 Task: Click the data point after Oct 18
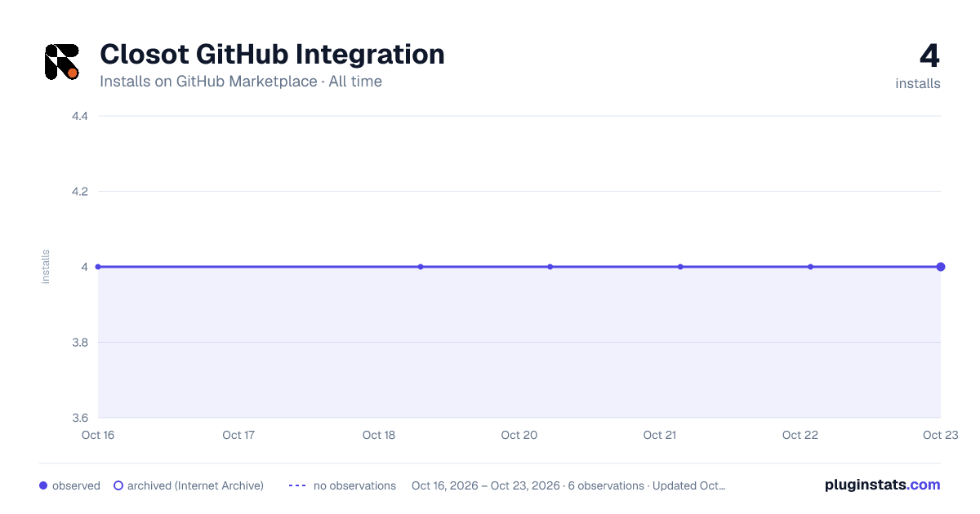click(x=421, y=267)
